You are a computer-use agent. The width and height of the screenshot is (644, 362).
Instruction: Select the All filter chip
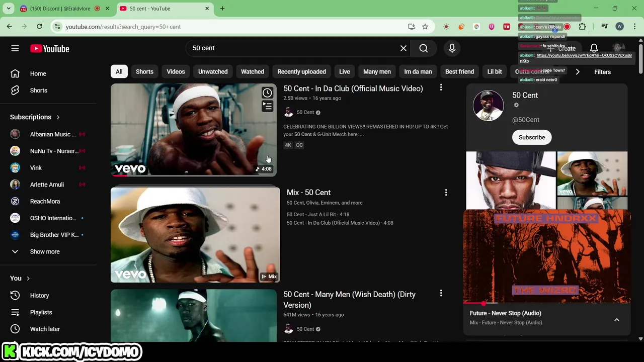pos(119,71)
